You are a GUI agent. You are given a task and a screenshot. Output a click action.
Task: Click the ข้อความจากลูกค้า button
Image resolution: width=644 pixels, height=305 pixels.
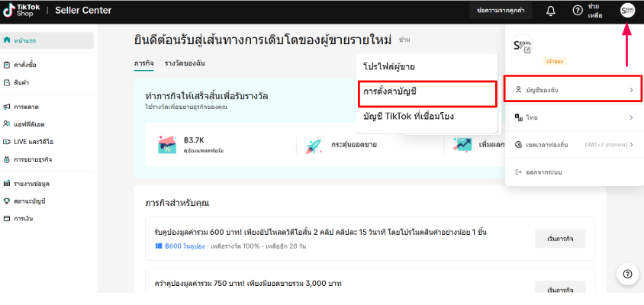coord(501,11)
